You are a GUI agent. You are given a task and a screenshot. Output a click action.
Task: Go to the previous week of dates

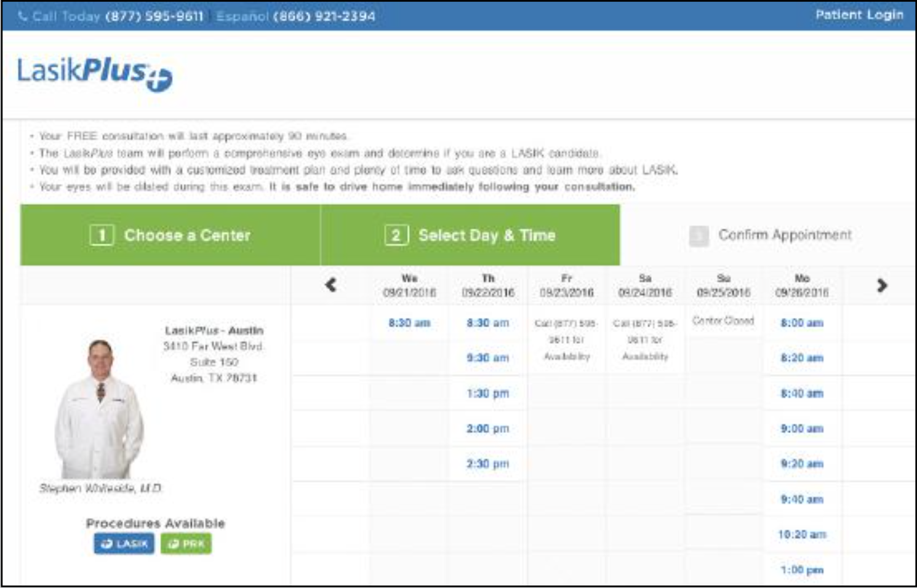pyautogui.click(x=330, y=285)
